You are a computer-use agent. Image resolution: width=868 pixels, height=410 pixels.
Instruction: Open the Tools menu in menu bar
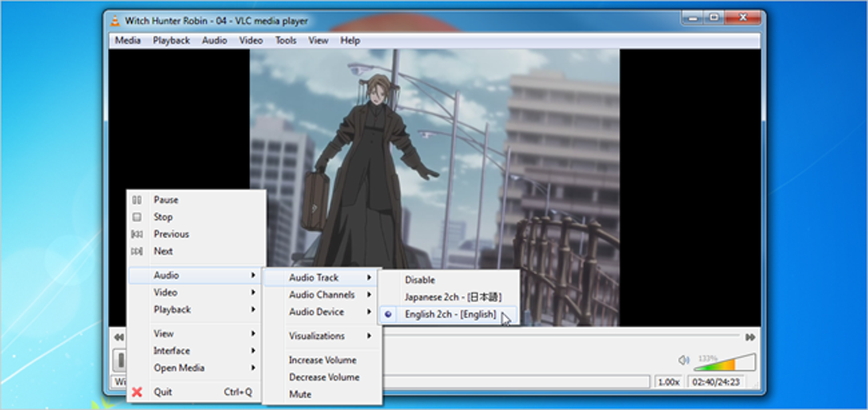pos(285,40)
